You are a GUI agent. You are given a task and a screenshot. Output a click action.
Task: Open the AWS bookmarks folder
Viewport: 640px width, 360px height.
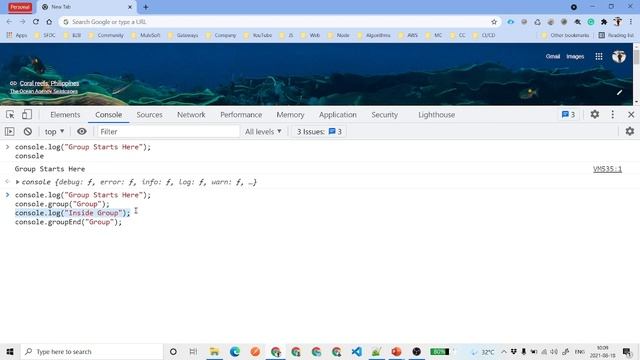[x=408, y=36]
